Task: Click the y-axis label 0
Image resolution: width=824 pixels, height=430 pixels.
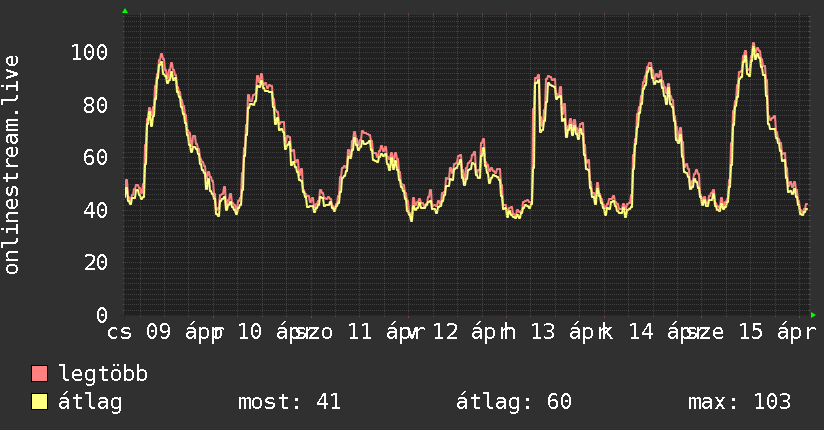Action: coord(102,315)
